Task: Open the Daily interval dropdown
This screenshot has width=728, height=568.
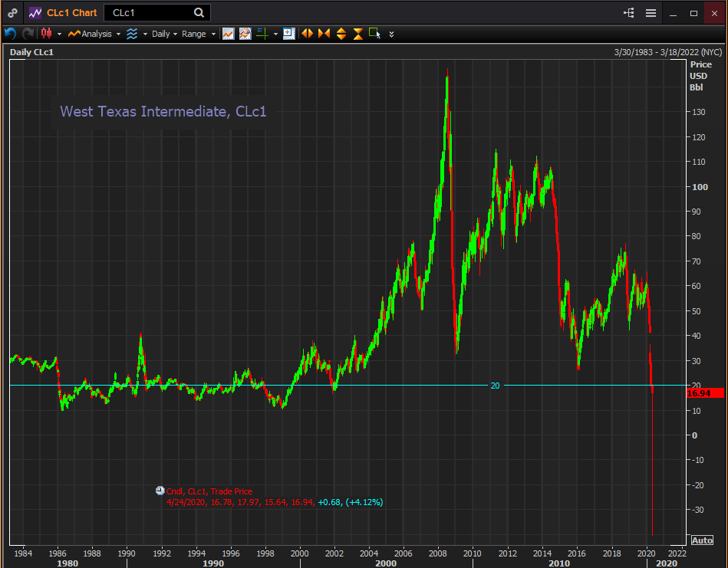Action: pos(164,34)
